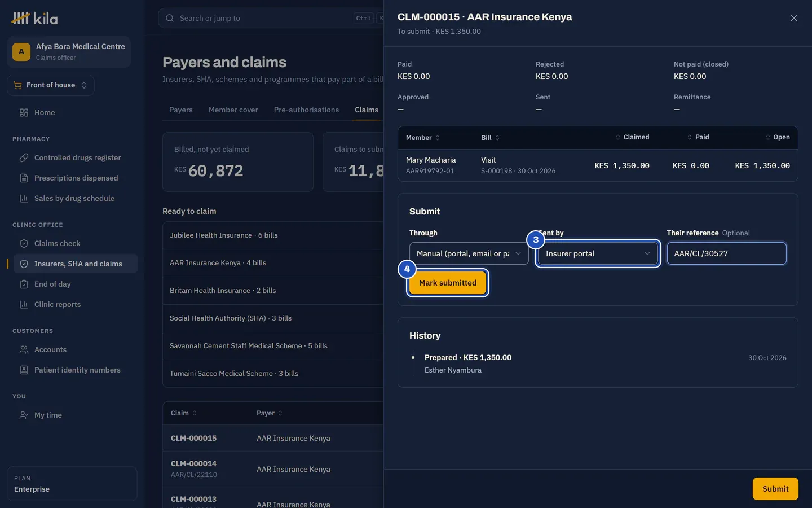Click Clinic reports chart icon
812x508 pixels.
pos(24,304)
